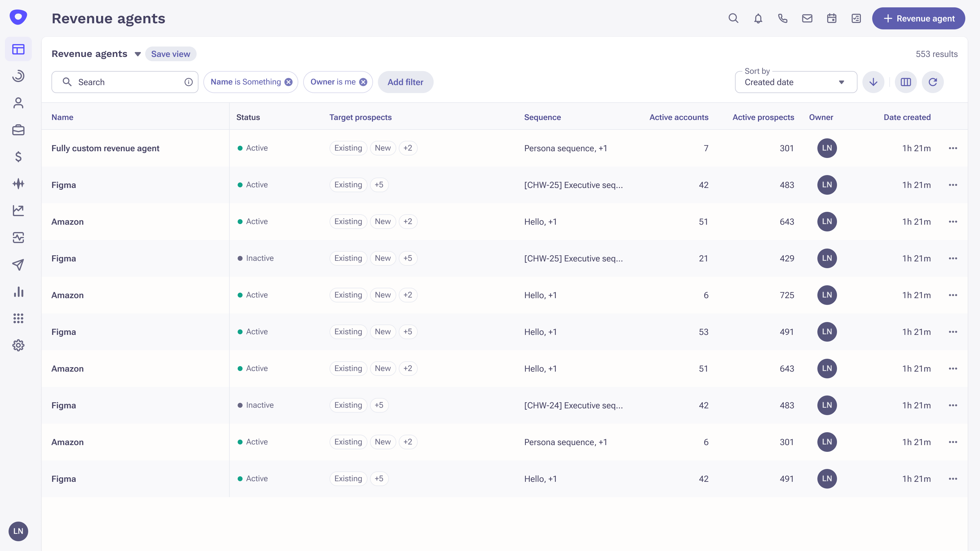Sort by the Active accounts column header

pos(678,117)
